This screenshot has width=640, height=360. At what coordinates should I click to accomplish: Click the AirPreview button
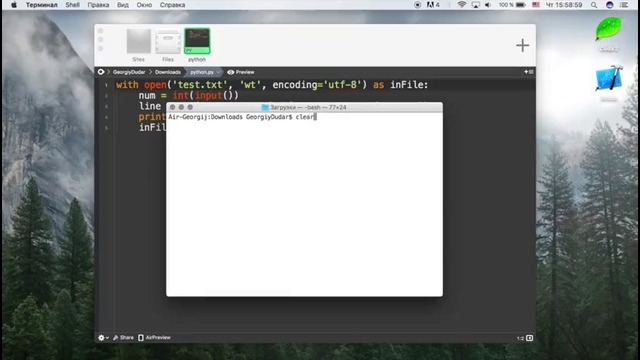pos(154,338)
